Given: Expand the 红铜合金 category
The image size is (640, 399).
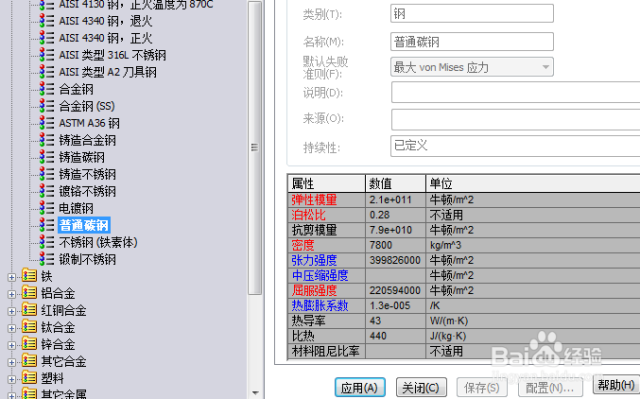Looking at the screenshot, I should coord(12,311).
